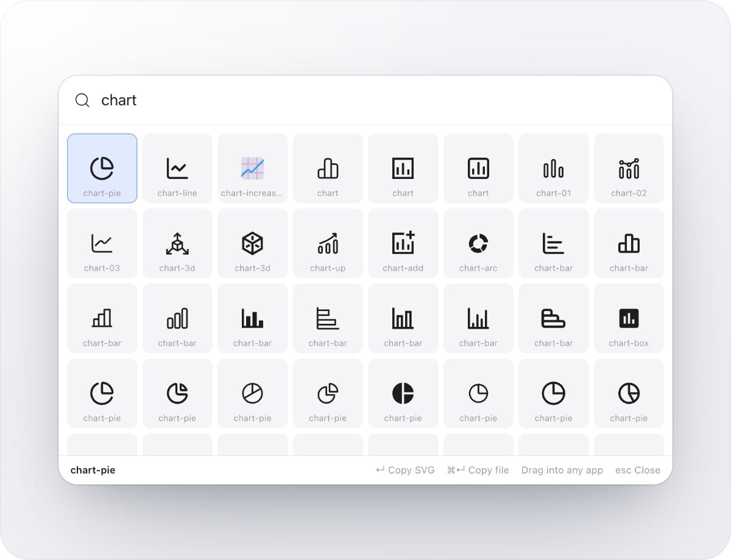Click the magnifier search icon
The height and width of the screenshot is (560, 731).
[82, 100]
